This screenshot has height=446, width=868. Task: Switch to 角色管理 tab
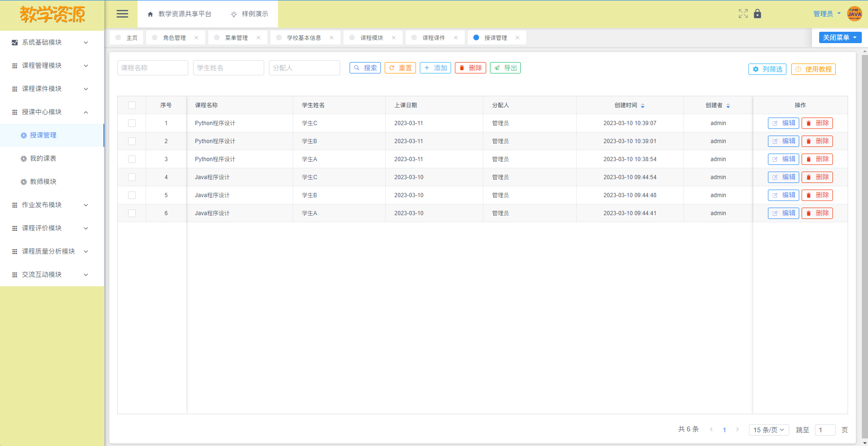pyautogui.click(x=175, y=38)
